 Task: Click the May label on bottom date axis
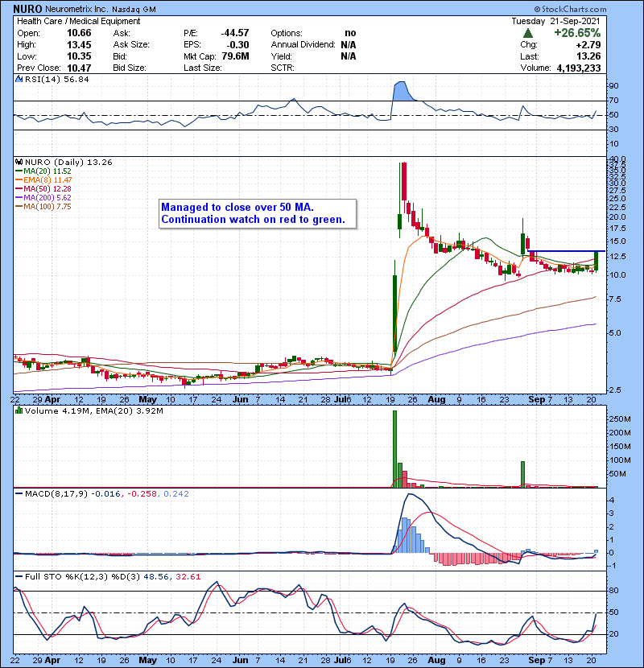[148, 660]
